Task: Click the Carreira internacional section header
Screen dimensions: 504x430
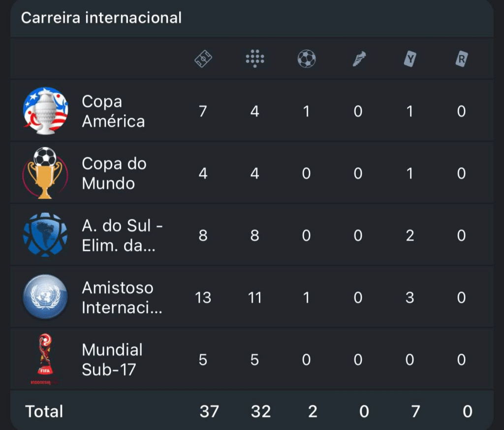Action: pyautogui.click(x=101, y=18)
